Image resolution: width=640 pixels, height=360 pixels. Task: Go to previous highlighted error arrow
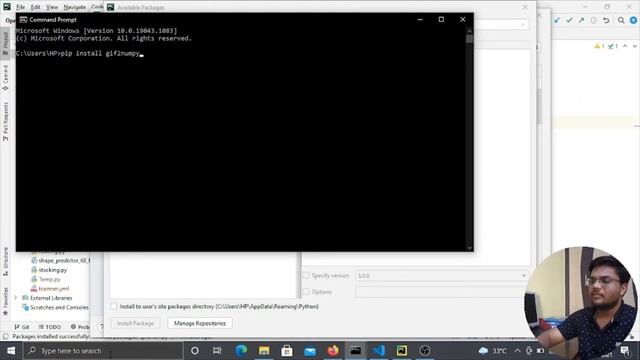coord(625,46)
